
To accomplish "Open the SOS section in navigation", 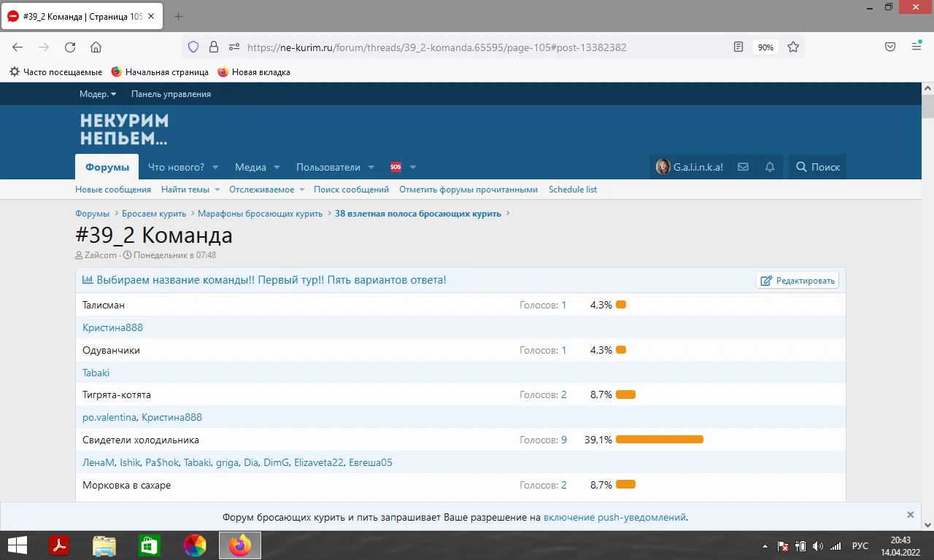I will click(x=395, y=167).
